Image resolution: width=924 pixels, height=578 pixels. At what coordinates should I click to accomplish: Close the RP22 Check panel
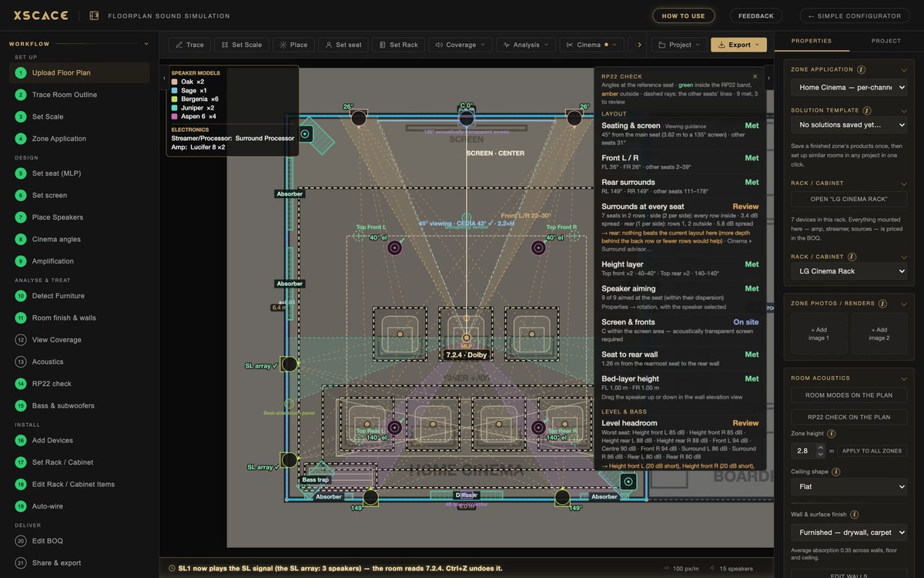tap(755, 76)
